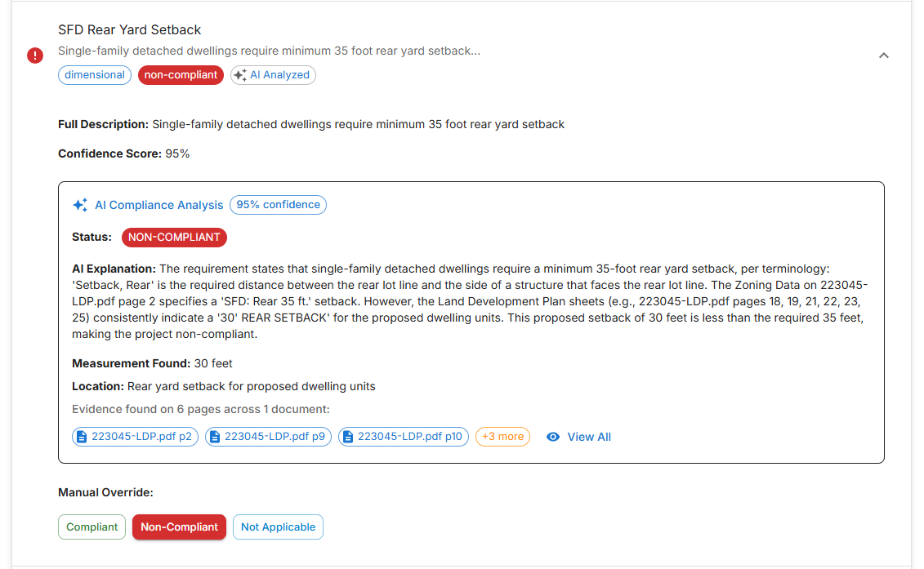Click the non-compliant status tag in header

[x=181, y=75]
